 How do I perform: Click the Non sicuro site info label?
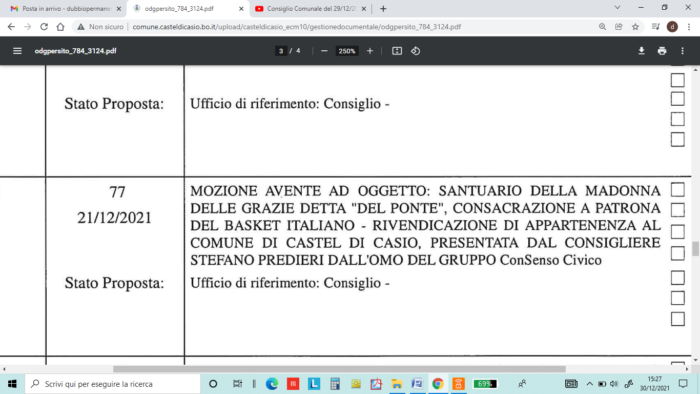(x=100, y=27)
